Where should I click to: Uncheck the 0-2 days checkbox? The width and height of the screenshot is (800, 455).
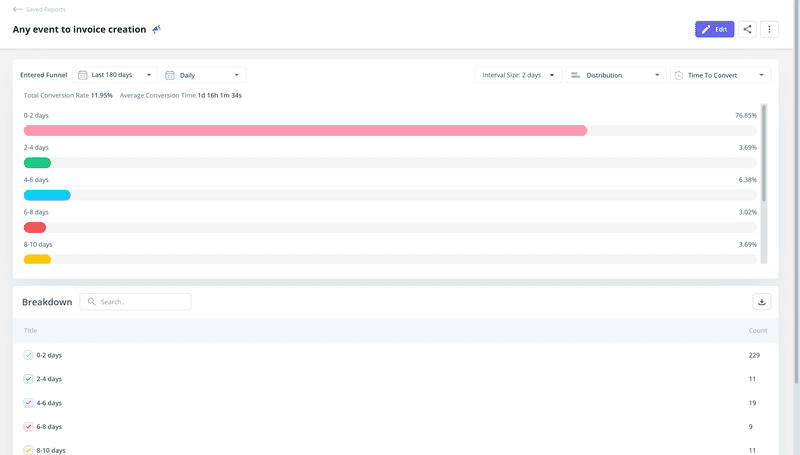tap(29, 355)
